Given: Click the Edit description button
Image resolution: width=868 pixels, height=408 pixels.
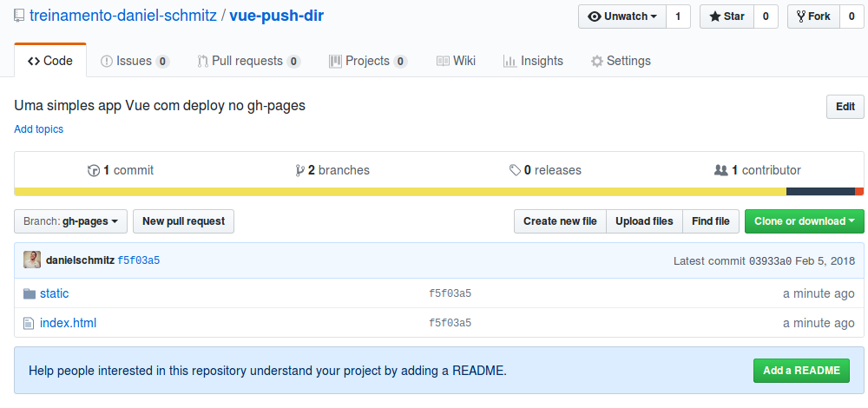Looking at the screenshot, I should pyautogui.click(x=845, y=107).
